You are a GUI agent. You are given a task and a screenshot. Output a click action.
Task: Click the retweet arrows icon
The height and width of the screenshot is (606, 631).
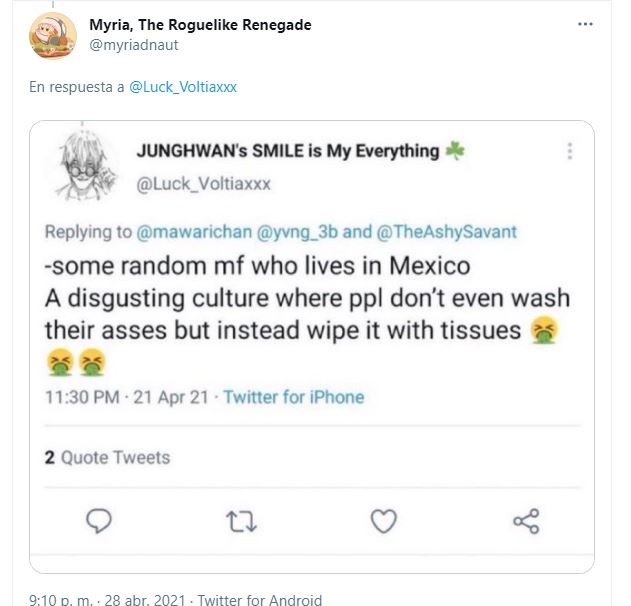242,520
